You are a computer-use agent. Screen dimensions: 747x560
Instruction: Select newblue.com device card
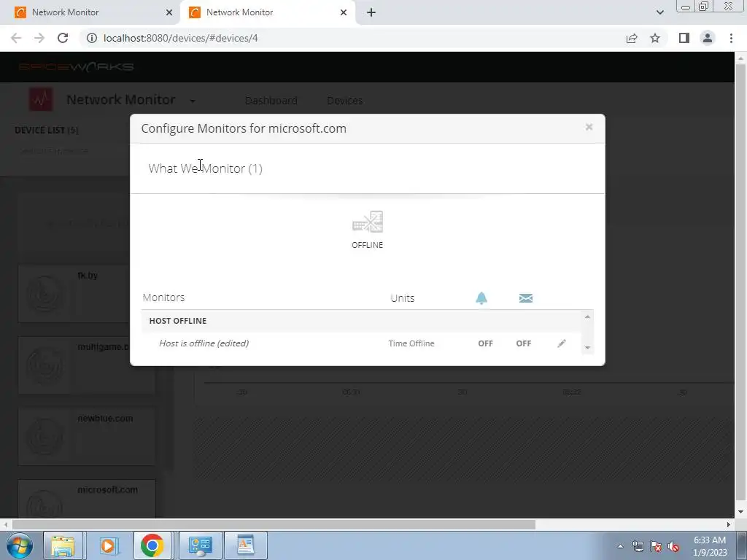tap(87, 437)
